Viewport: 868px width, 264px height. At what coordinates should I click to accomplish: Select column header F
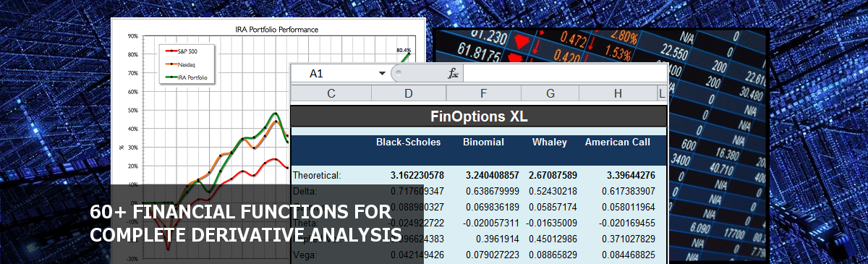click(x=483, y=93)
